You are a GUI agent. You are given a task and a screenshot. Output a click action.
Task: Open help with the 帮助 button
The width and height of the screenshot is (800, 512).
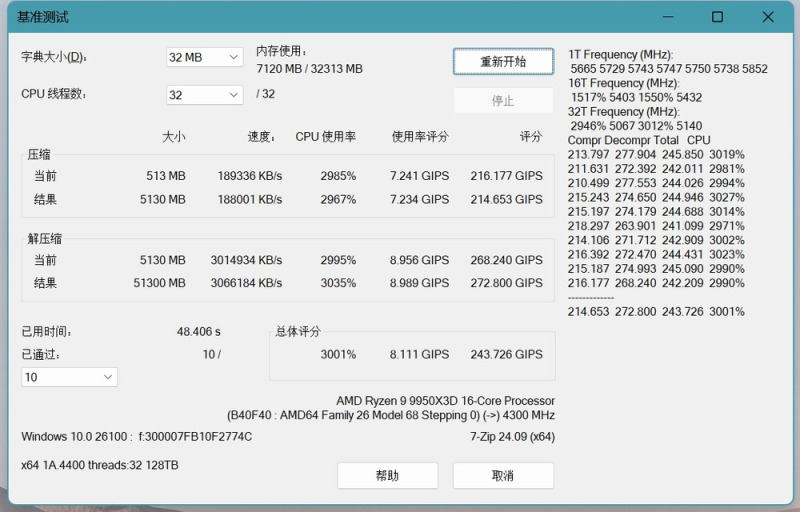387,476
